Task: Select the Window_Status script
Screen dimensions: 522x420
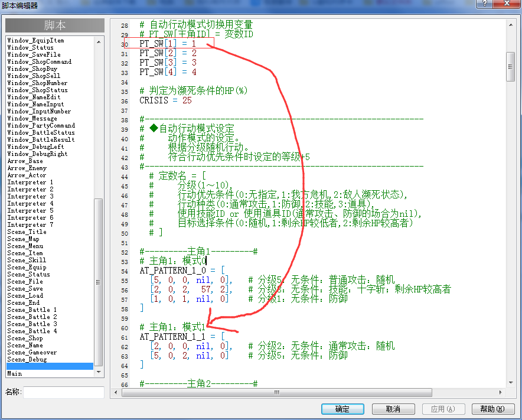Action: click(30, 48)
